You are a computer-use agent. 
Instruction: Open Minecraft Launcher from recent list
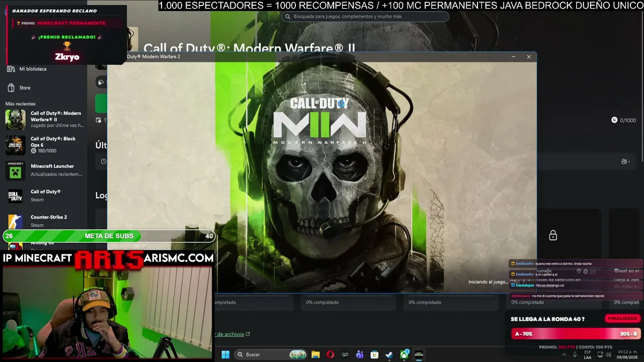click(56, 170)
